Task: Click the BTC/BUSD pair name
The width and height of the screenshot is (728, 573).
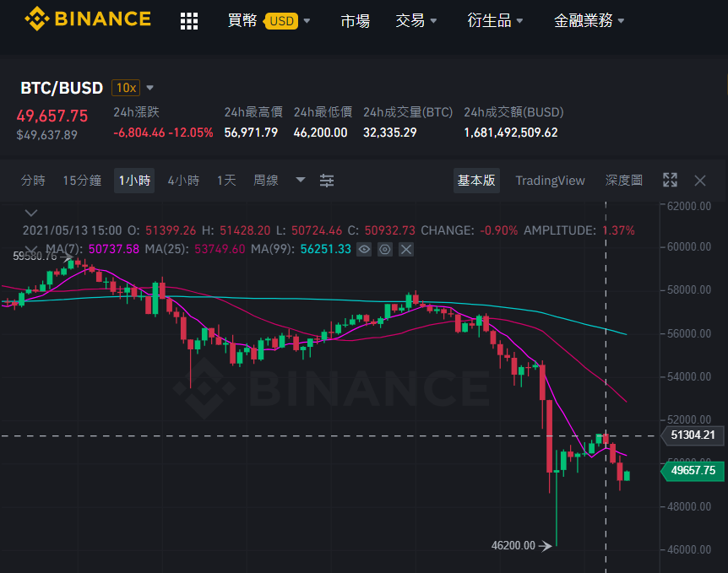Action: [62, 88]
